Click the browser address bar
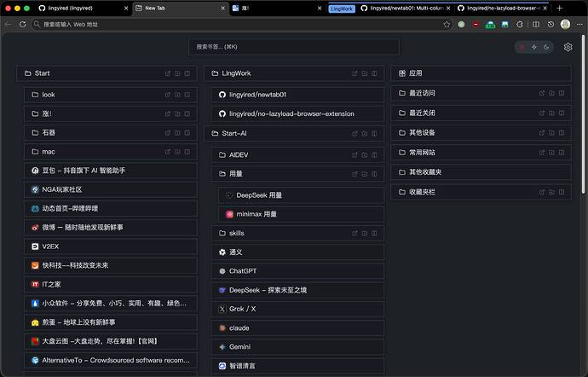 click(240, 25)
